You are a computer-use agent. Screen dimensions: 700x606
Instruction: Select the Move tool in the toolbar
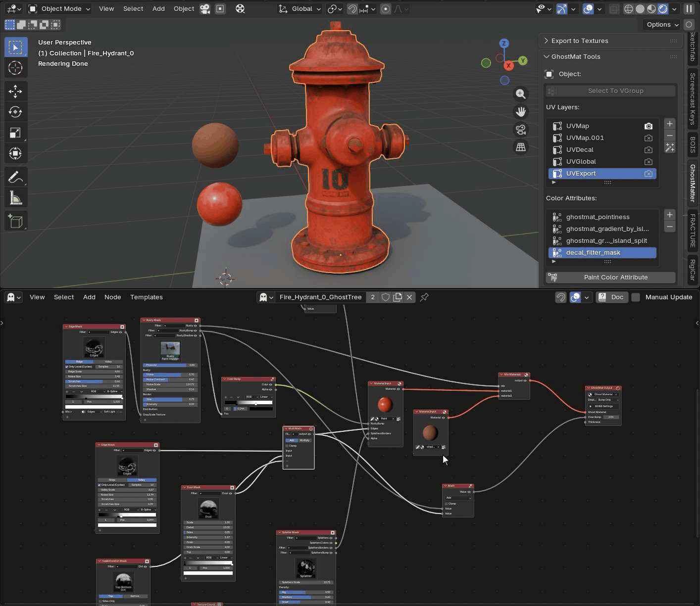coord(15,91)
